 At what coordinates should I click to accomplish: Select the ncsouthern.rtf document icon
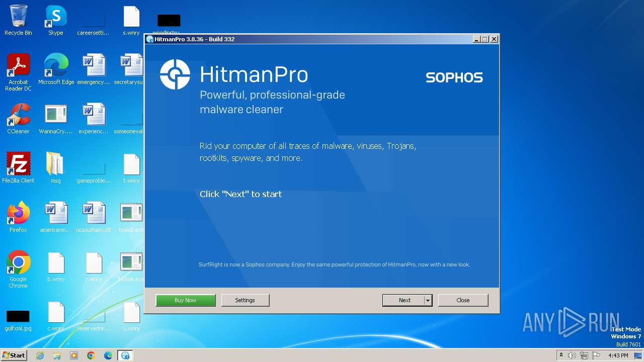pos(94,217)
